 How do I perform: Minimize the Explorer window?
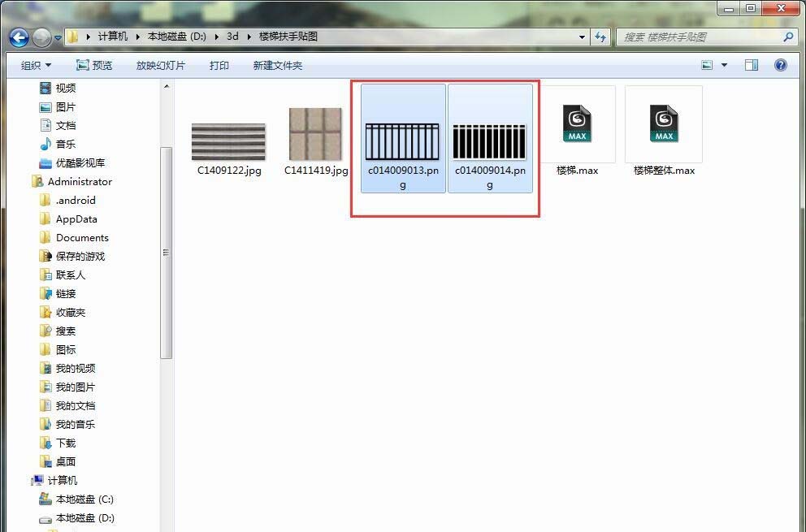tap(729, 8)
